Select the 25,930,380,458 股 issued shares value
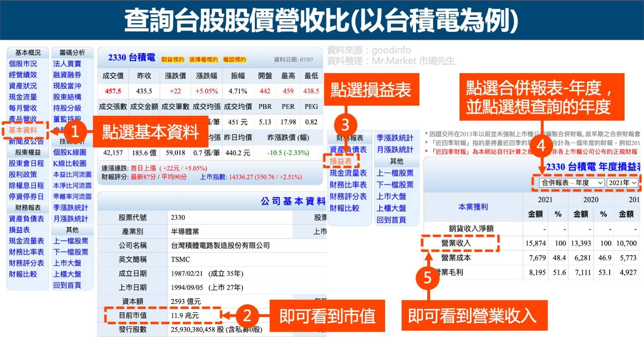The width and height of the screenshot is (644, 337). (x=216, y=330)
